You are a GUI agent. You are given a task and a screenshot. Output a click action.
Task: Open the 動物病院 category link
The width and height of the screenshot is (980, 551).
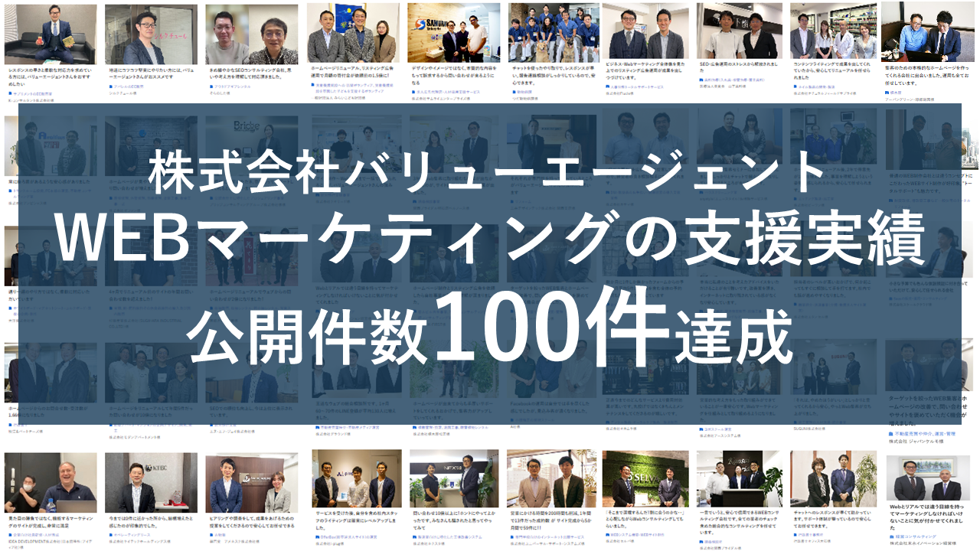click(524, 91)
